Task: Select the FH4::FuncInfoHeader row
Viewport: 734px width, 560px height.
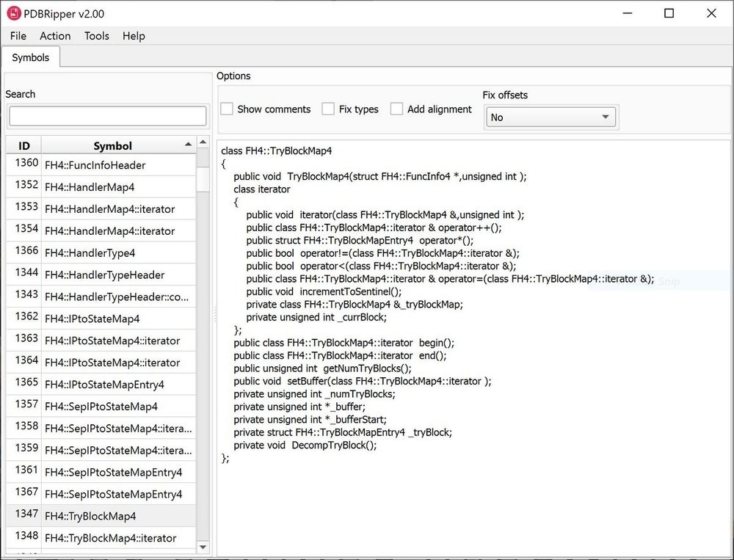Action: coord(101,165)
